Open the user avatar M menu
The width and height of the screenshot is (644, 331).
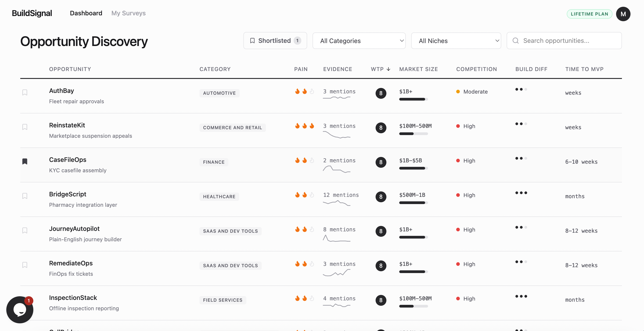click(x=623, y=14)
